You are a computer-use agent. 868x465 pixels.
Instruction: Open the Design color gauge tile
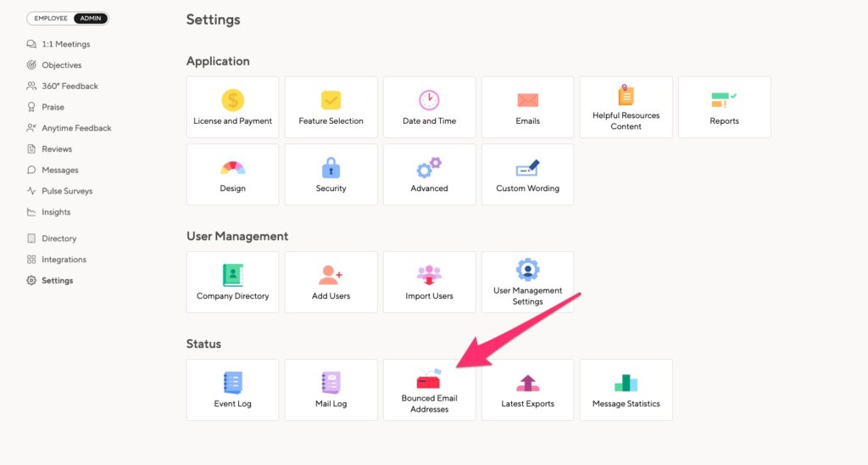point(232,175)
